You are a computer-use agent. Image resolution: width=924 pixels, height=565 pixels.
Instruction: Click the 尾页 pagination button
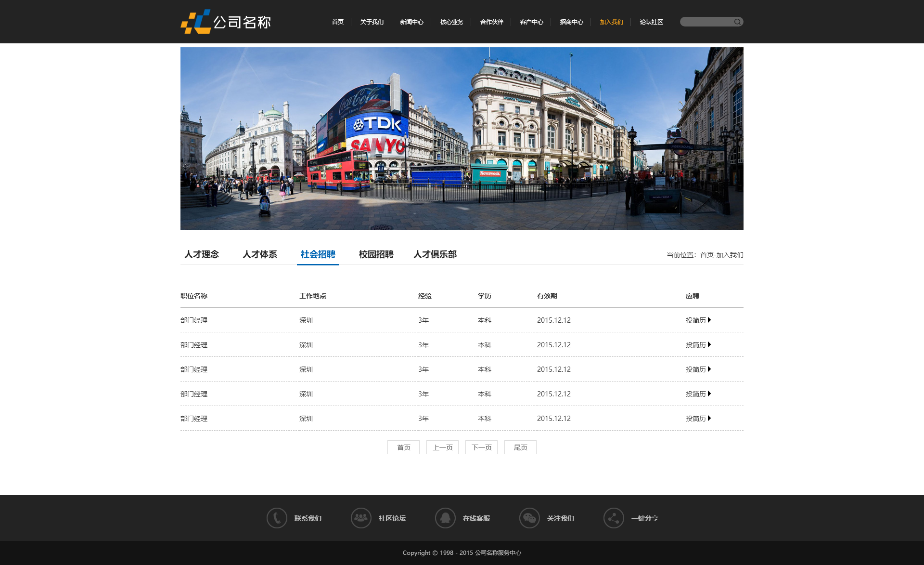(x=520, y=447)
